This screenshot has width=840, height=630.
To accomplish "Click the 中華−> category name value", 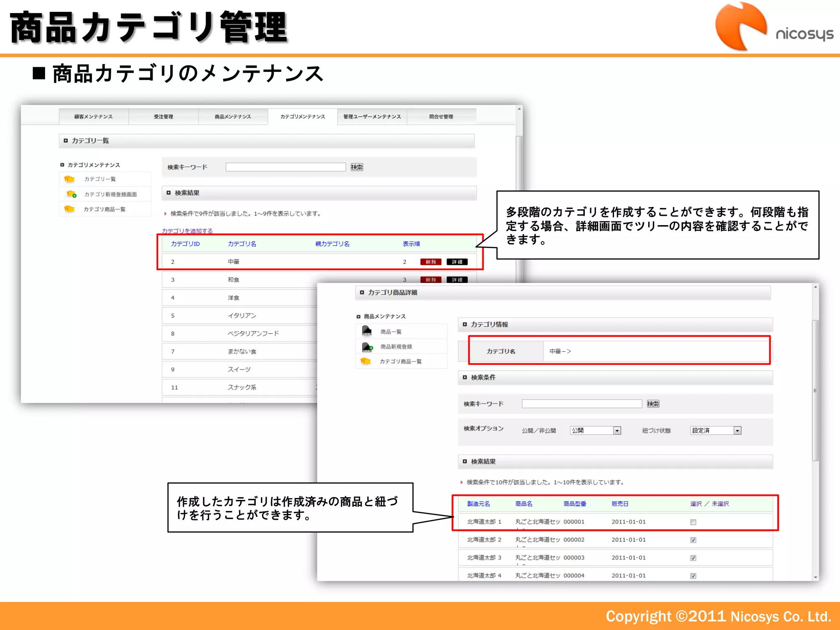I will click(560, 352).
